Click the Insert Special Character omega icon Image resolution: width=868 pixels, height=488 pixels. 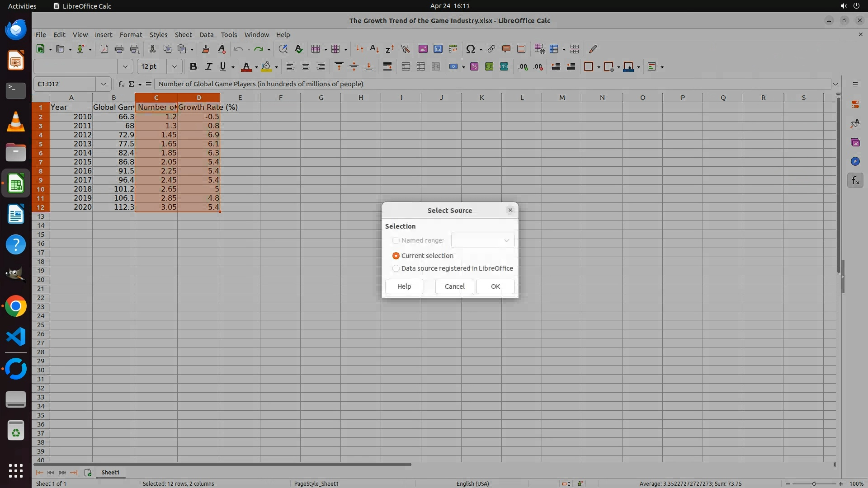pos(470,49)
